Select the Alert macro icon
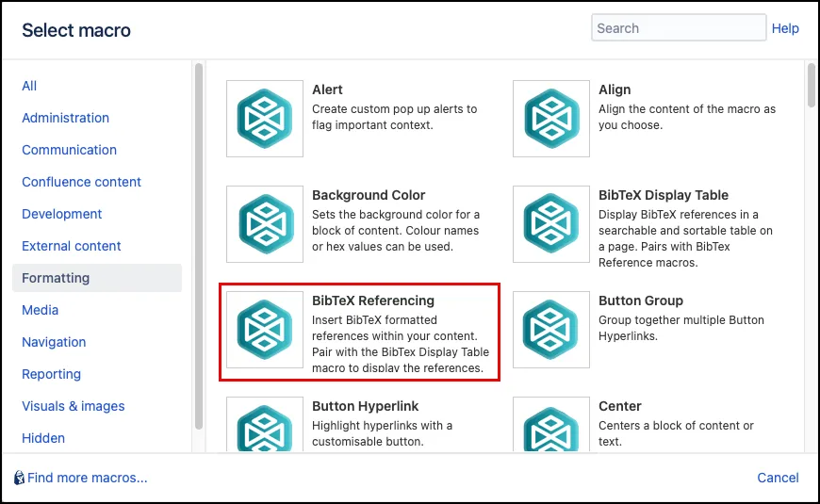Screen dimensions: 820x504 point(265,119)
